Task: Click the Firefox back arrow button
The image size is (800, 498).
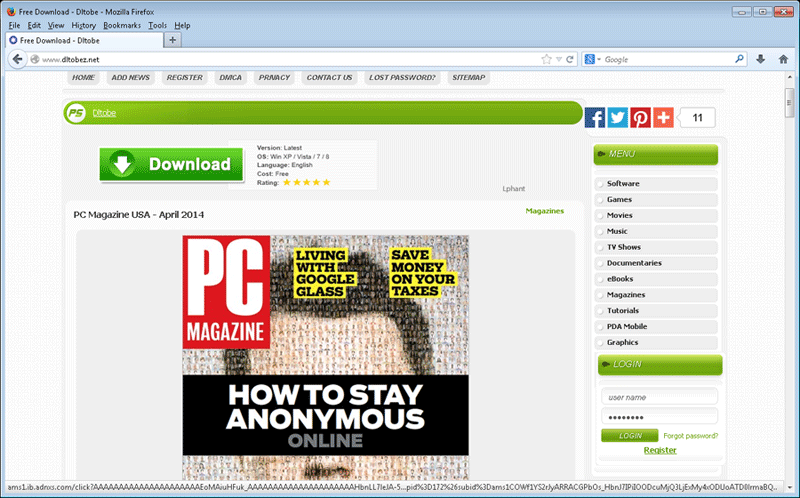Action: 17,59
